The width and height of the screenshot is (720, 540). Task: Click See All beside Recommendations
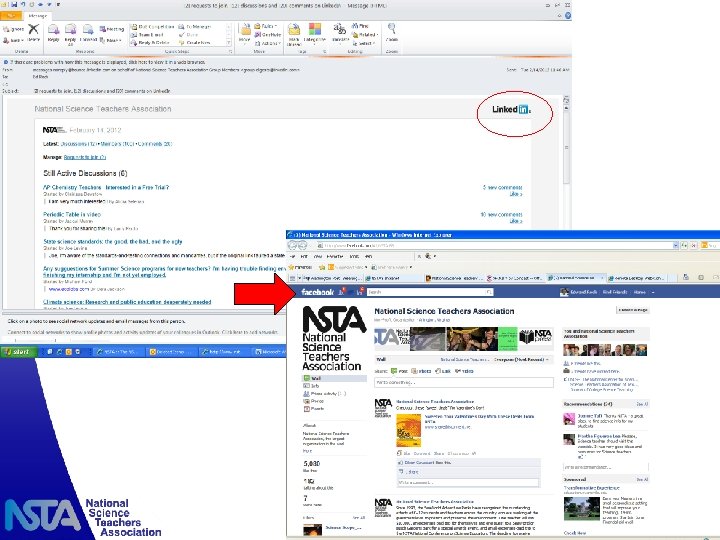(x=642, y=404)
